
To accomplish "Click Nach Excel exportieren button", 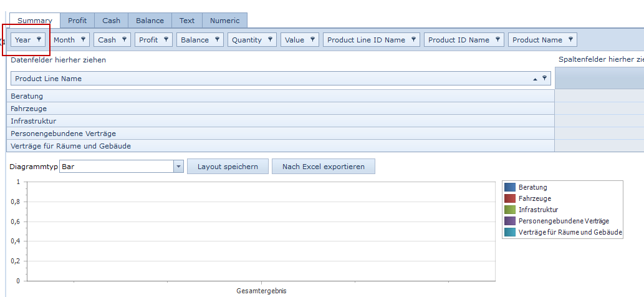I will (323, 167).
